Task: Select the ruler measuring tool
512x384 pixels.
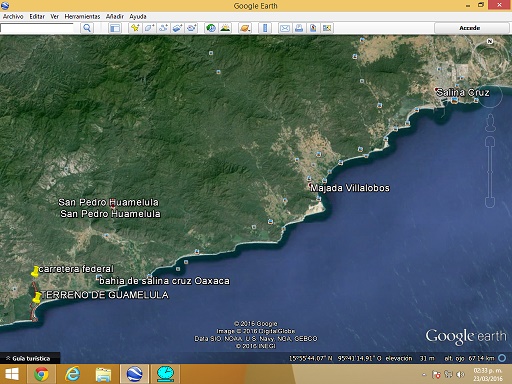Action: (265, 28)
